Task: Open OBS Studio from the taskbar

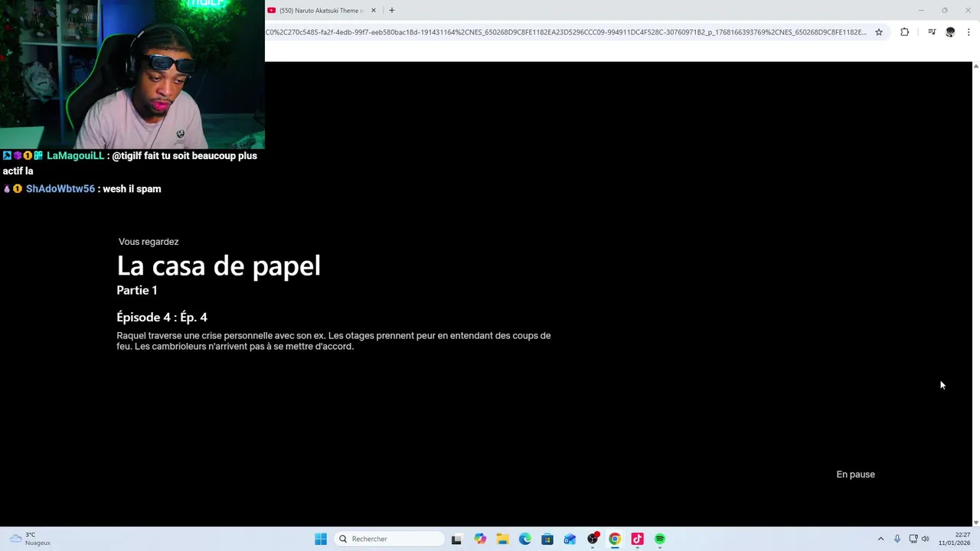Action: pyautogui.click(x=593, y=539)
